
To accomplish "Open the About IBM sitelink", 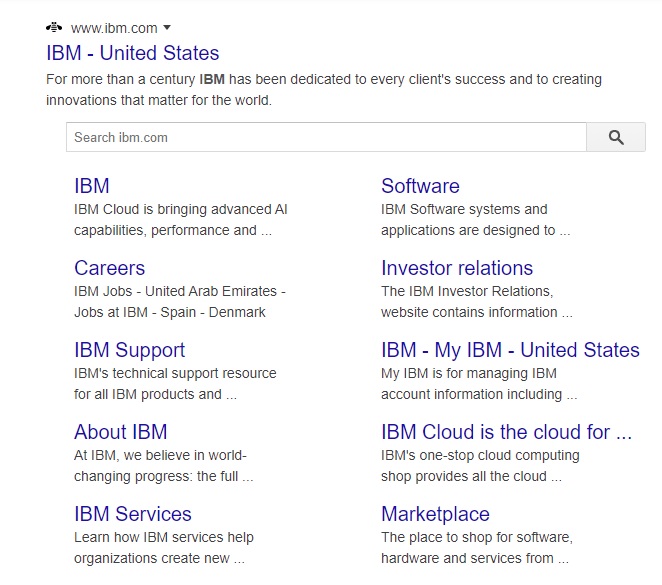I will click(121, 432).
